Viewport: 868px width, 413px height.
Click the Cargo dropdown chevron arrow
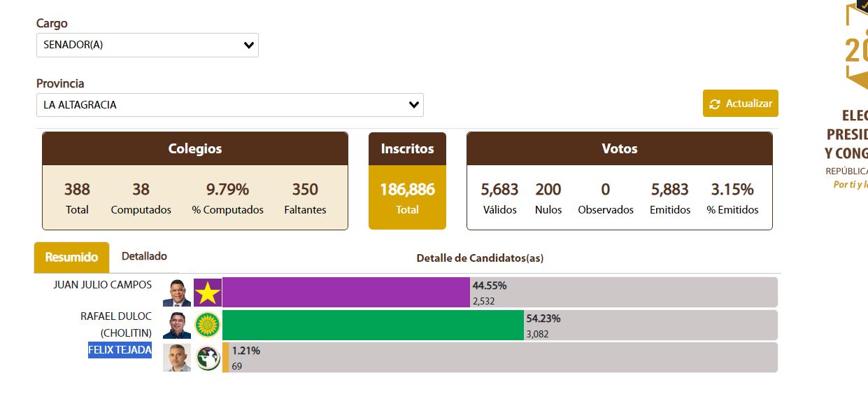tap(249, 45)
